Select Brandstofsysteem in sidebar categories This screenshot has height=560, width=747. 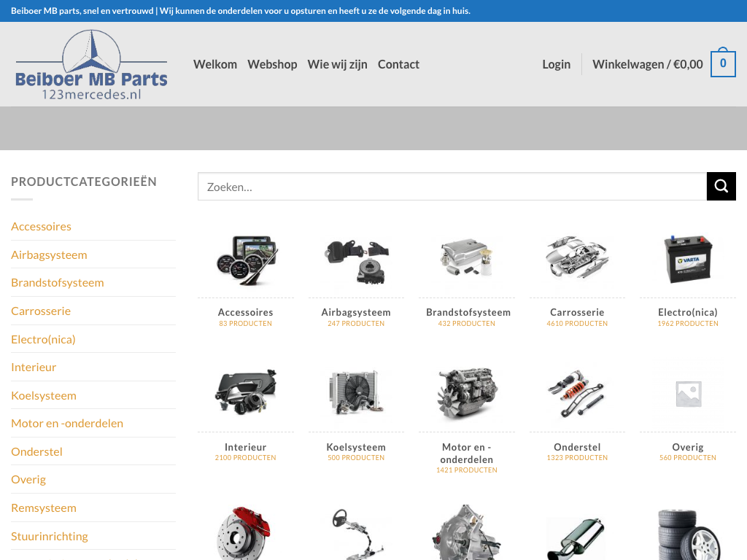(58, 283)
